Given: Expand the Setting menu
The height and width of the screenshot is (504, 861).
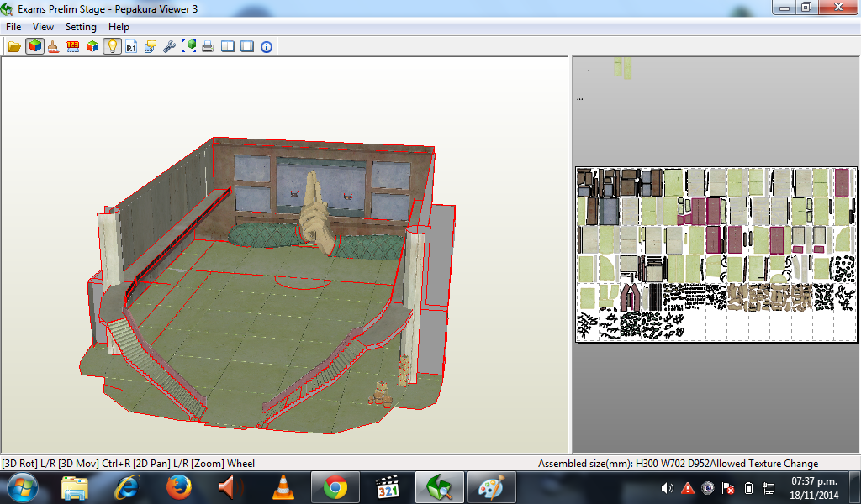Looking at the screenshot, I should coord(81,27).
